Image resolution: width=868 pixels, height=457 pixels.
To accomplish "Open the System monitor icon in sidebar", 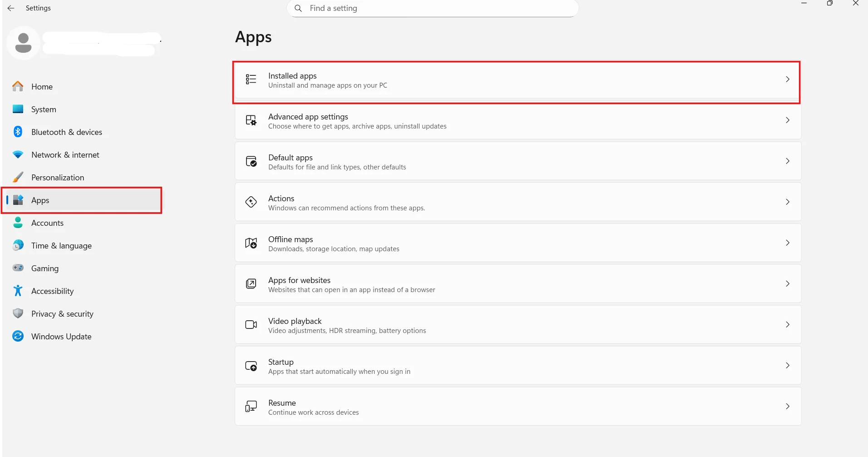I will 17,109.
